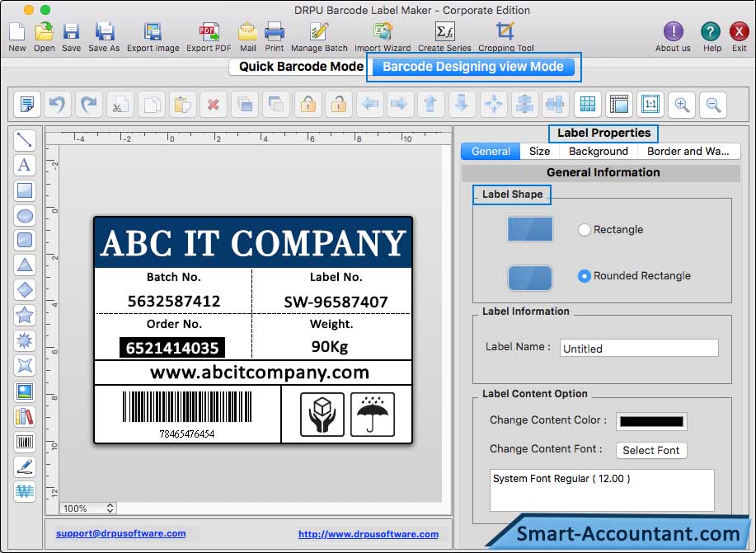Select the Star shape tool
The width and height of the screenshot is (756, 553).
click(x=25, y=316)
